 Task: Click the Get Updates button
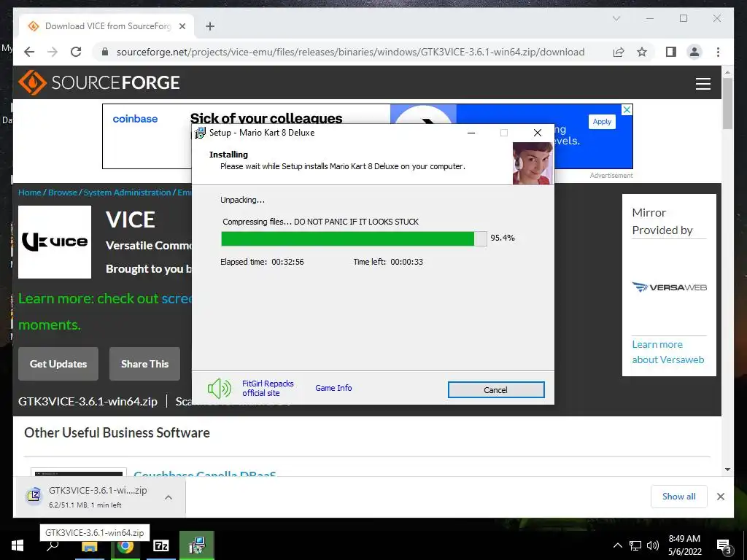[58, 364]
